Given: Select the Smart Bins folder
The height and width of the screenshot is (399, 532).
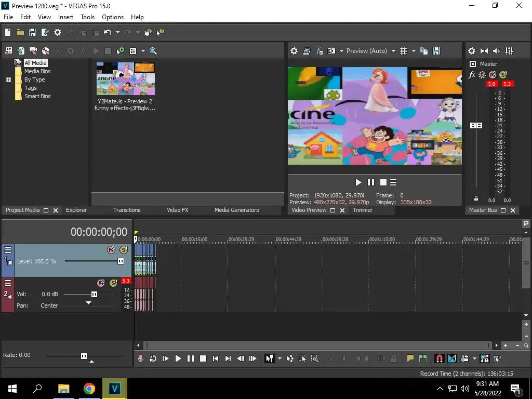Looking at the screenshot, I should tap(37, 96).
